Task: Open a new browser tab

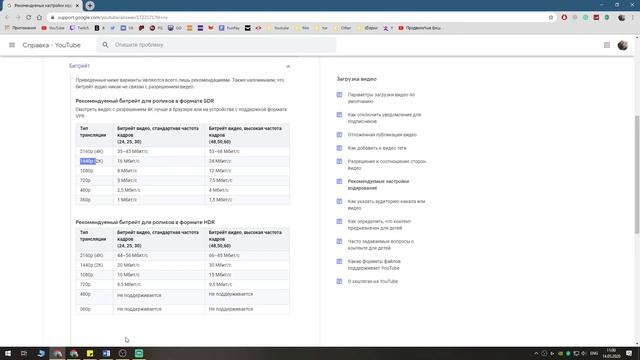Action: [90, 6]
